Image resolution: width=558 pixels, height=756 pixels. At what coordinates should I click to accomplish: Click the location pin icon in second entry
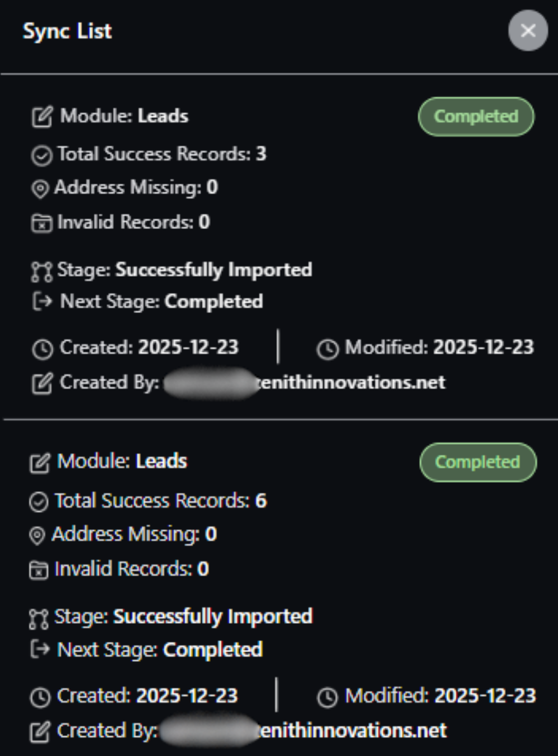pyautogui.click(x=37, y=535)
